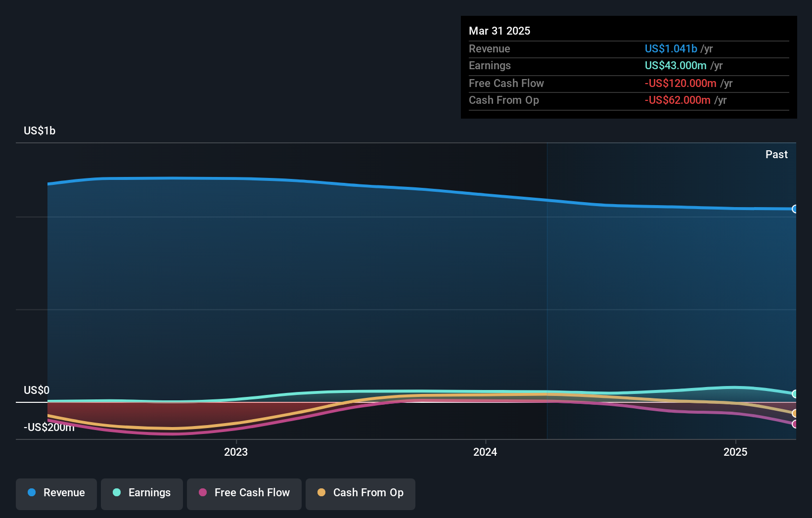812x518 pixels.
Task: Click the -US$200m y-axis label
Action: [49, 427]
